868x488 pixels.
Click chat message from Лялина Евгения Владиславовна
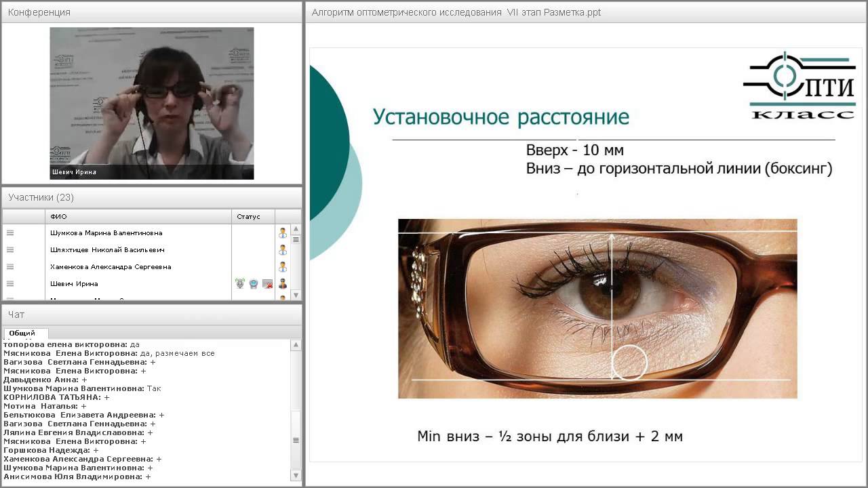[x=78, y=432]
